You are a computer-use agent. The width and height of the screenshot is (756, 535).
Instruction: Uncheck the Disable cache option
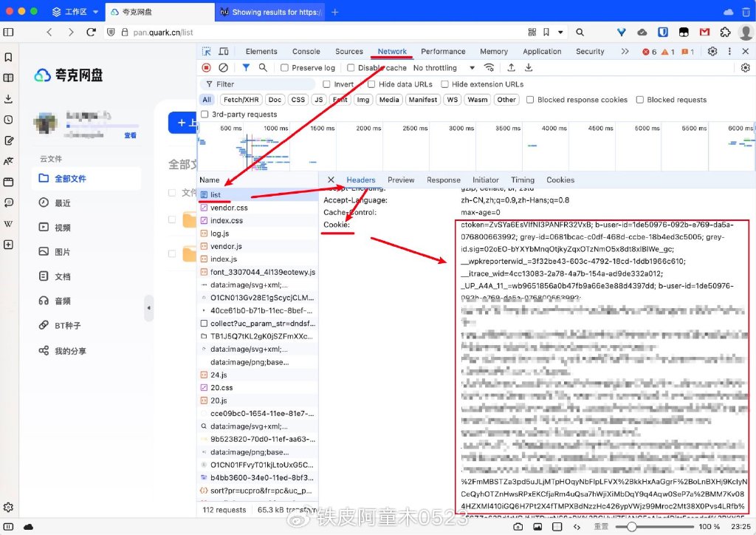tap(350, 67)
